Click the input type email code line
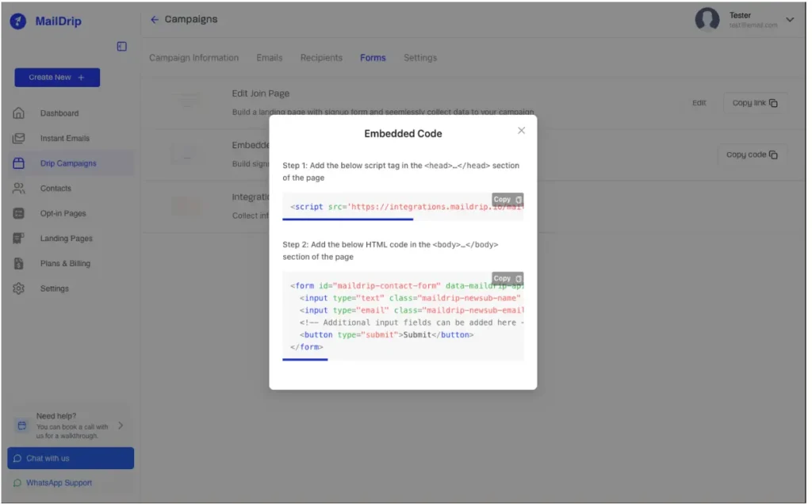The width and height of the screenshot is (812, 504). (412, 311)
